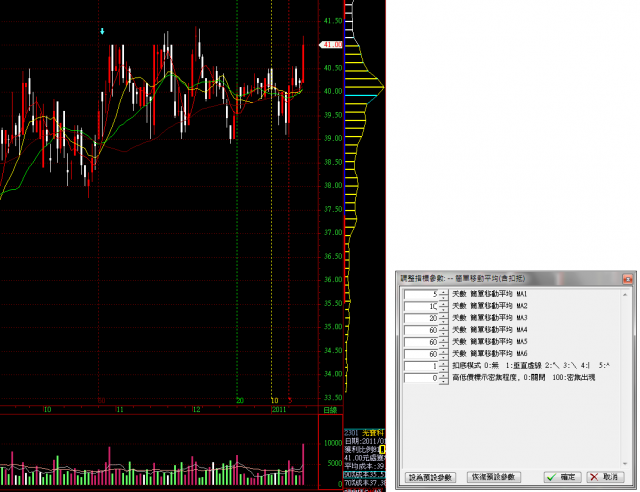Confirm with the 確定 button
This screenshot has height=492, width=640.
coord(562,477)
